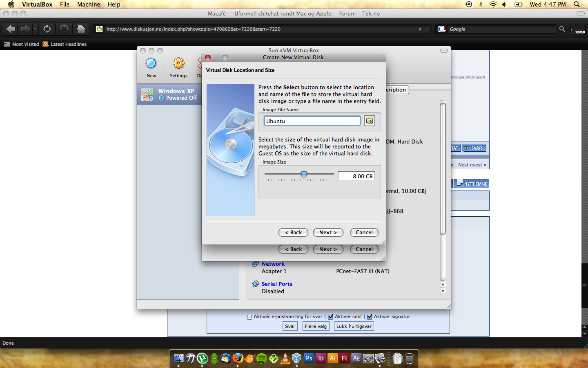Image resolution: width=588 pixels, height=368 pixels.
Task: Click Next in Create New Virtual Disk dialog
Action: tap(328, 232)
